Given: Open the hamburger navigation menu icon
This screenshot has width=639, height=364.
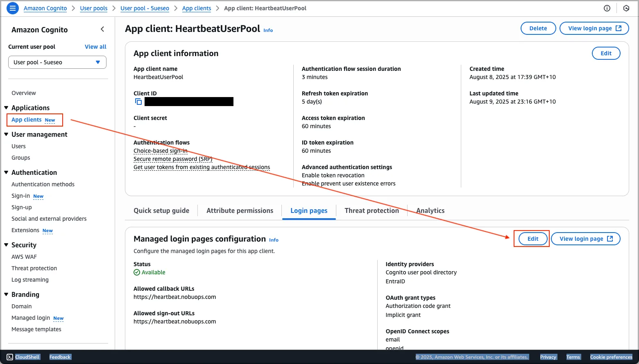Looking at the screenshot, I should (13, 8).
